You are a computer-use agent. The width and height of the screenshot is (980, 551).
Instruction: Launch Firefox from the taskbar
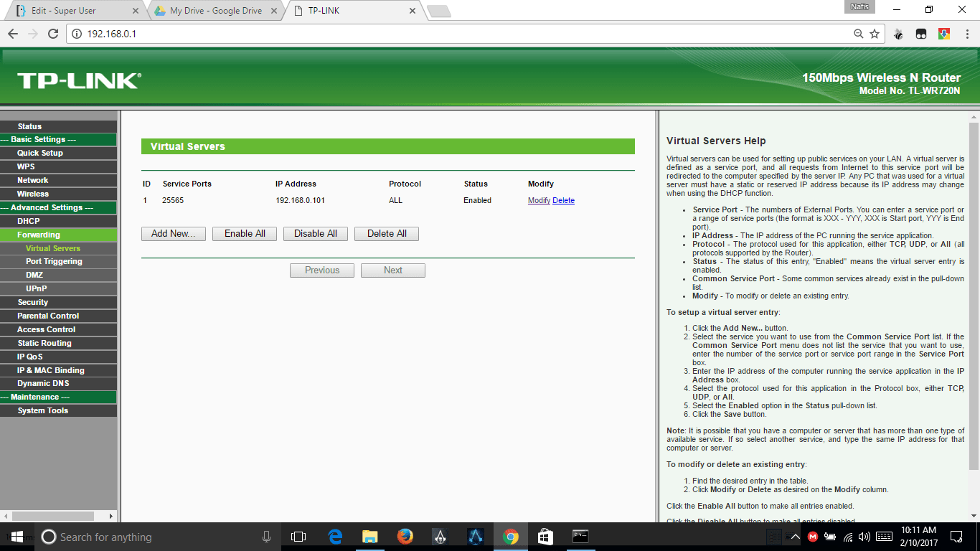point(405,537)
